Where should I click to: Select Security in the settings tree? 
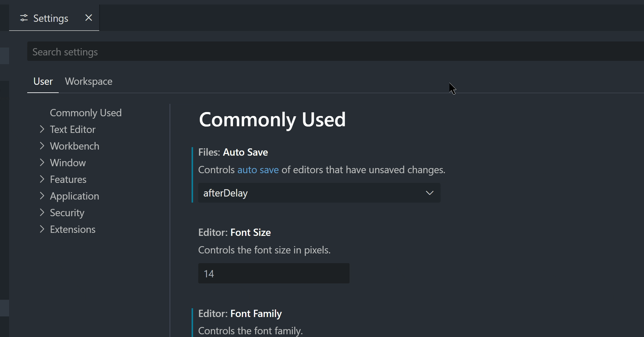pyautogui.click(x=67, y=213)
